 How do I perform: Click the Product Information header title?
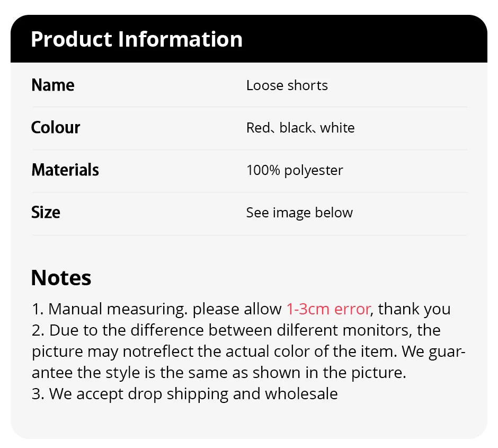[137, 39]
